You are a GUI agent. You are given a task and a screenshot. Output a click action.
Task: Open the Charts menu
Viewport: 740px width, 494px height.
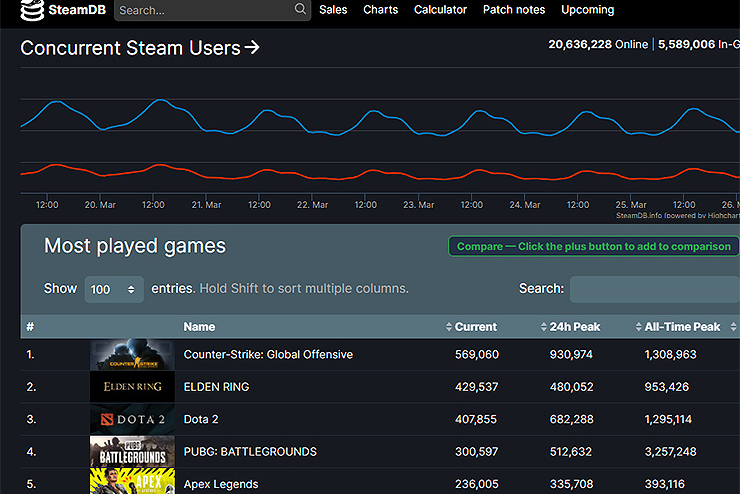click(380, 10)
